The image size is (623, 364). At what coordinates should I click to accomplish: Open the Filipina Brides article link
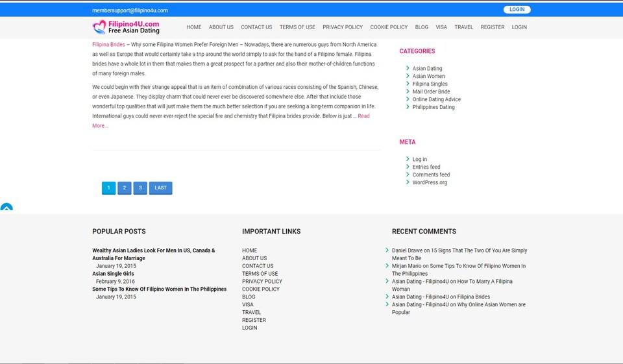click(108, 45)
